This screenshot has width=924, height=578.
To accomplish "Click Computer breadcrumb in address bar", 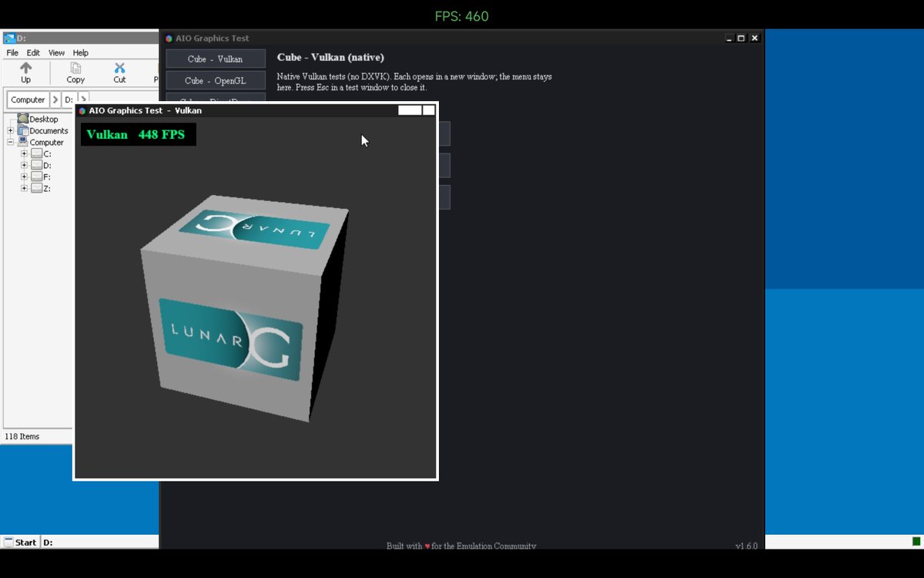I will coord(28,99).
